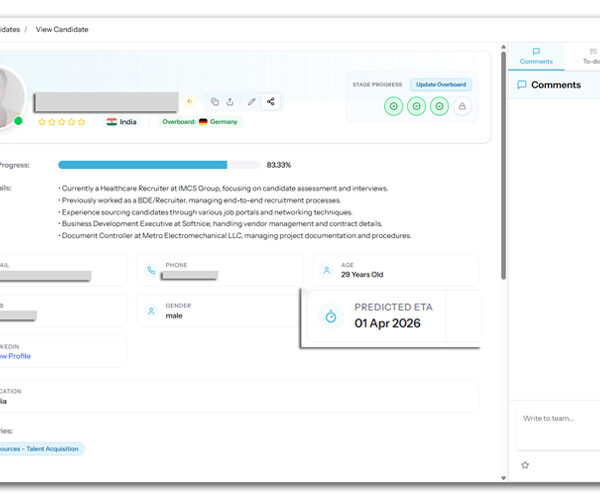This screenshot has height=500, width=600.
Task: Click the phone icon in the Phone card
Action: click(151, 270)
